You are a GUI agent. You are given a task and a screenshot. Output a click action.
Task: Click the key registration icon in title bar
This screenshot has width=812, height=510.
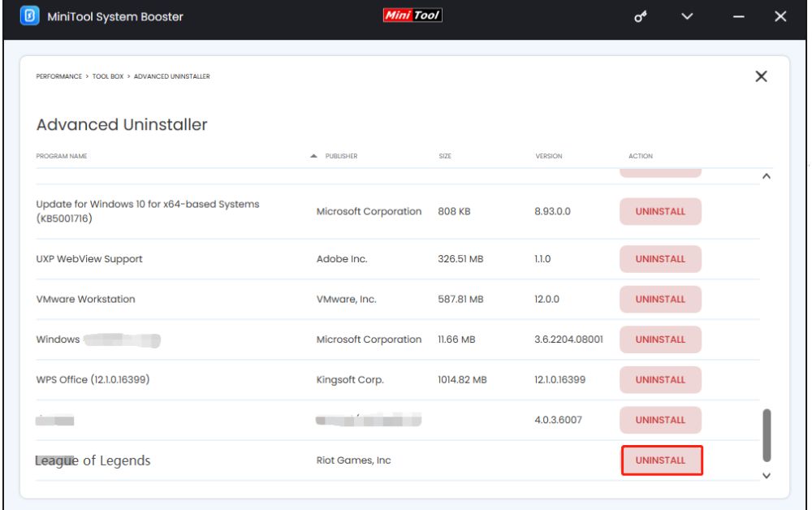click(641, 17)
